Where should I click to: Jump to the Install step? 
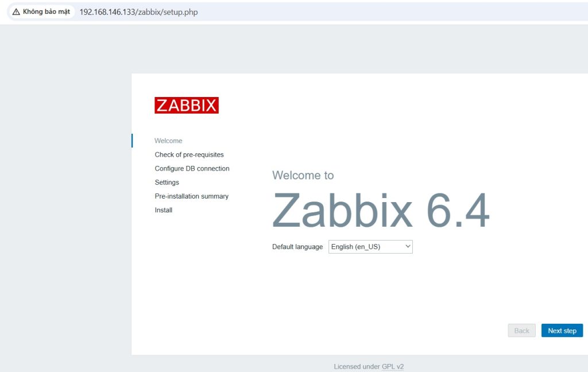163,210
